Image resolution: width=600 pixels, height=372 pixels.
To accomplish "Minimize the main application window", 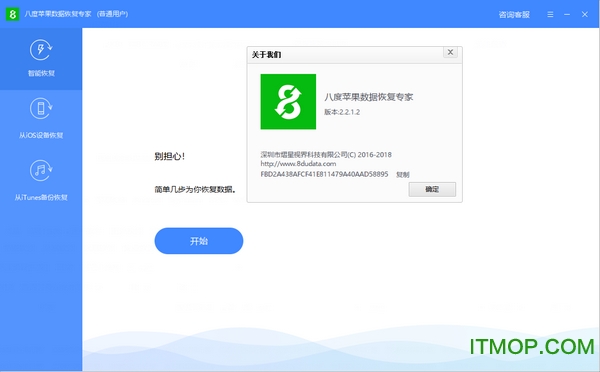I will pyautogui.click(x=567, y=14).
